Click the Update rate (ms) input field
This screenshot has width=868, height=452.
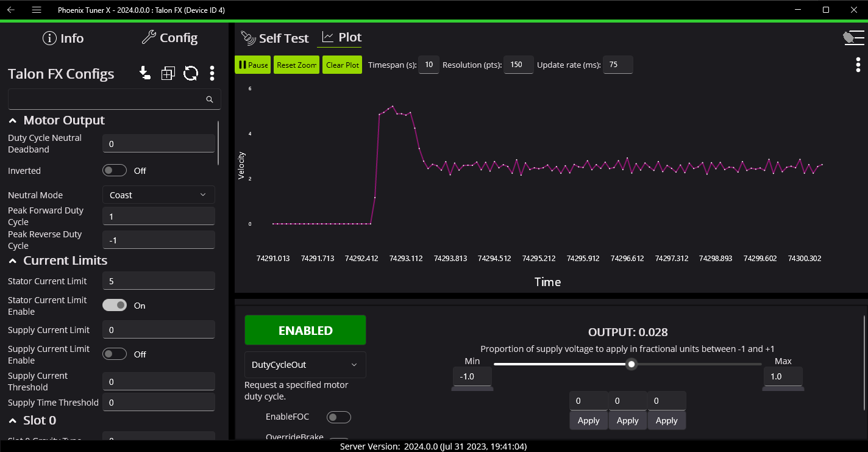(618, 65)
